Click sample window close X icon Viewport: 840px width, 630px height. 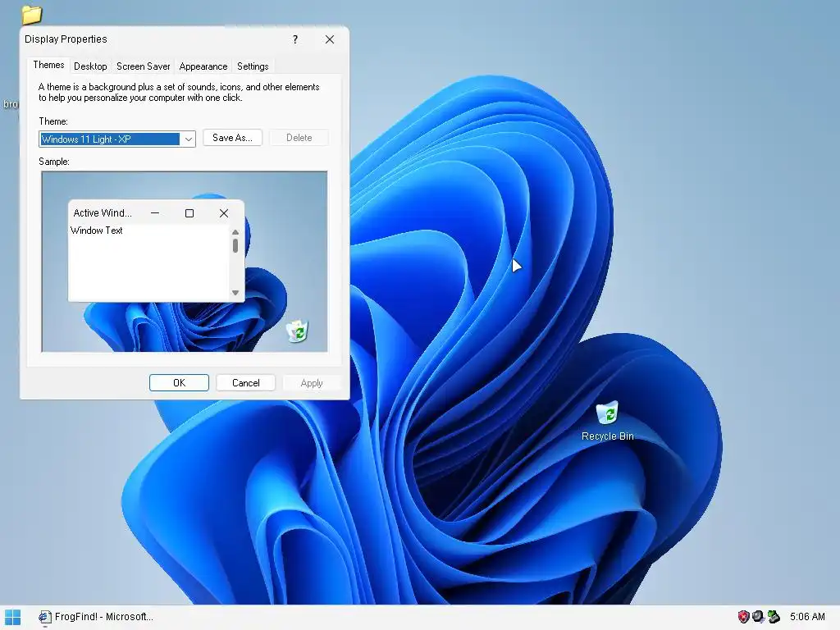(224, 213)
